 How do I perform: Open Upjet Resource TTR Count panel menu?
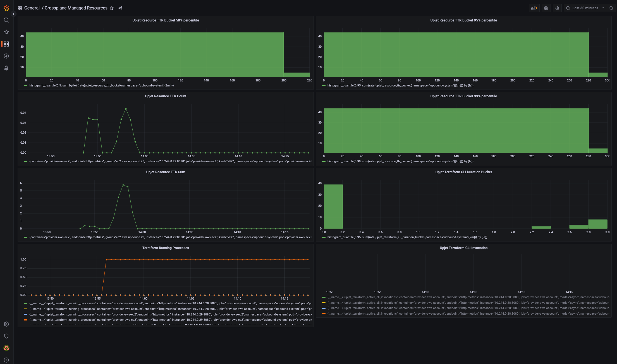(x=166, y=96)
